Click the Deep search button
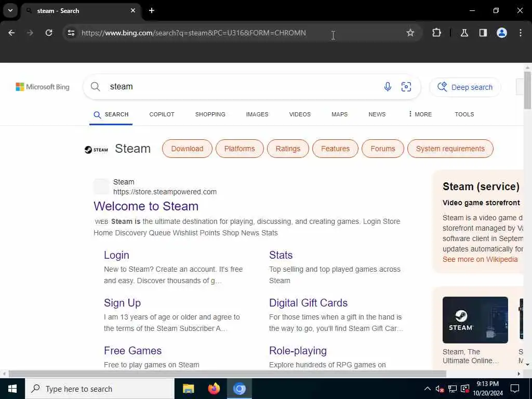Viewport: 532px width, 399px height. (465, 87)
